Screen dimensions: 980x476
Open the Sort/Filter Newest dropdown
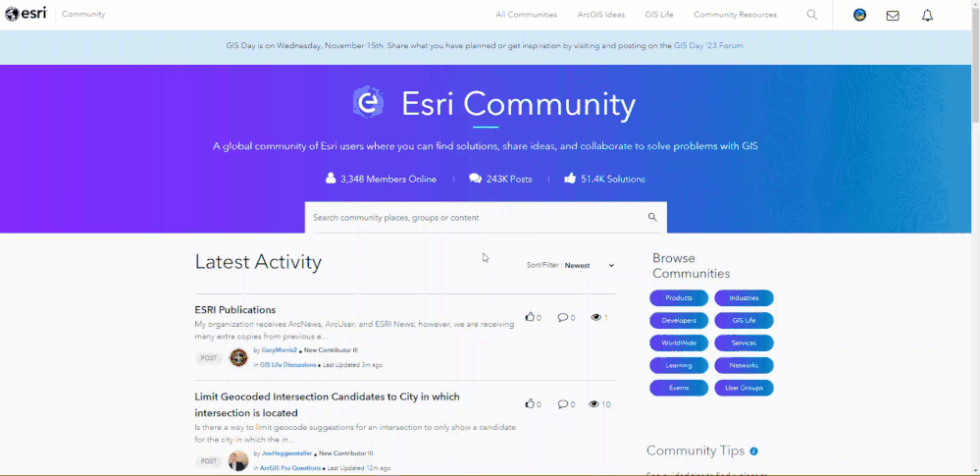click(x=590, y=265)
